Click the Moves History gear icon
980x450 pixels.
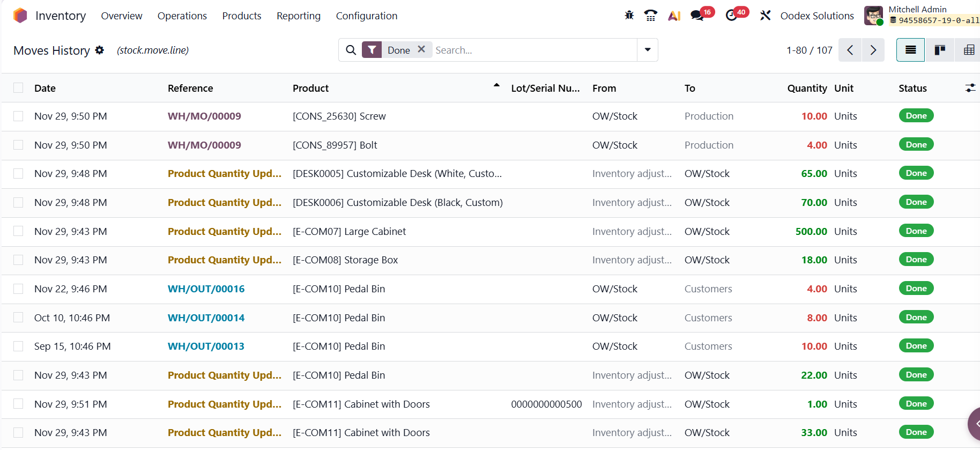tap(99, 50)
